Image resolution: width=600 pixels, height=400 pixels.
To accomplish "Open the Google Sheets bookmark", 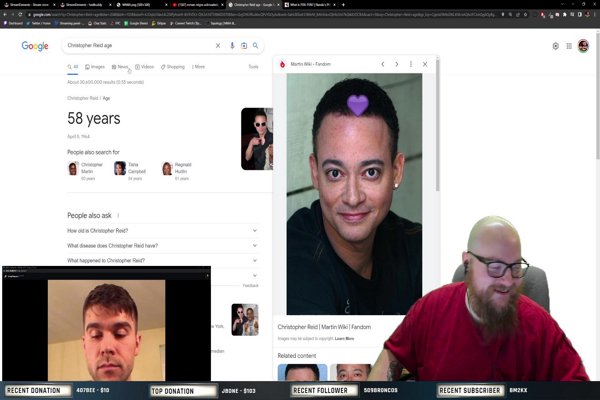I will [136, 23].
